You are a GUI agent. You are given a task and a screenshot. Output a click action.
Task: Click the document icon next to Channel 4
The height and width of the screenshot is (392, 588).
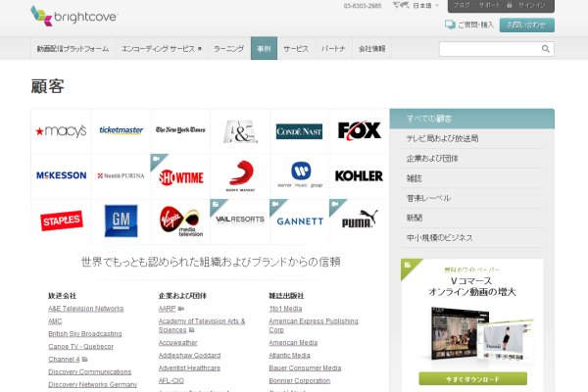click(x=84, y=360)
